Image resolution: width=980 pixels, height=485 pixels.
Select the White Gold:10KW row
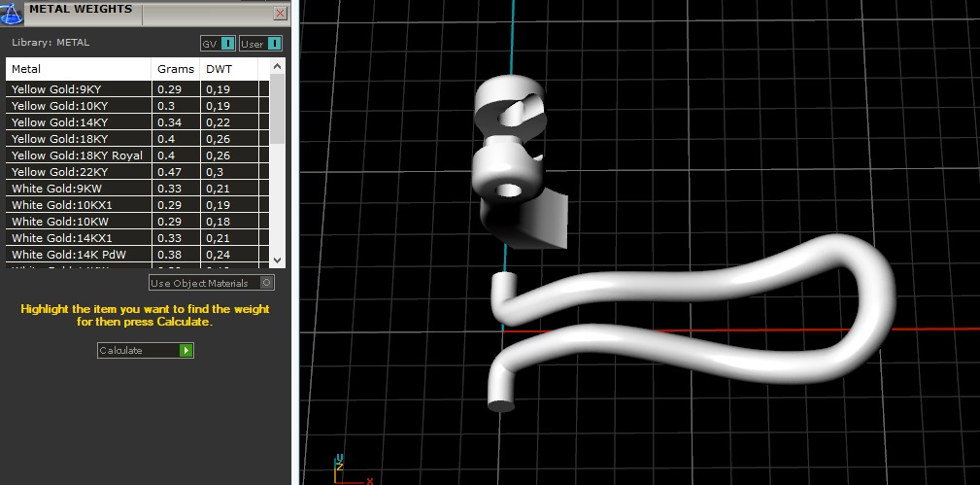point(138,222)
